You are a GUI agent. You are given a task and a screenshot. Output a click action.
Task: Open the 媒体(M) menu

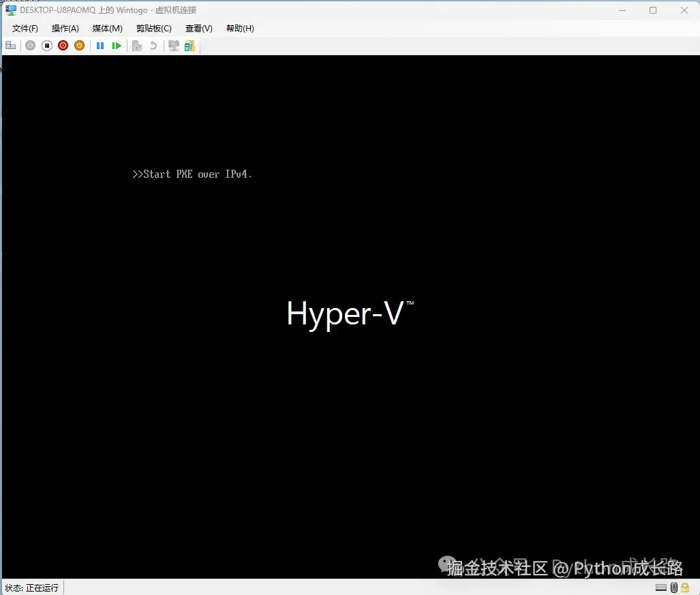point(107,29)
